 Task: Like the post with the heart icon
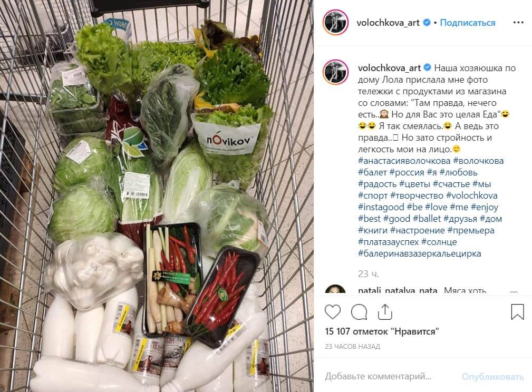(333, 311)
